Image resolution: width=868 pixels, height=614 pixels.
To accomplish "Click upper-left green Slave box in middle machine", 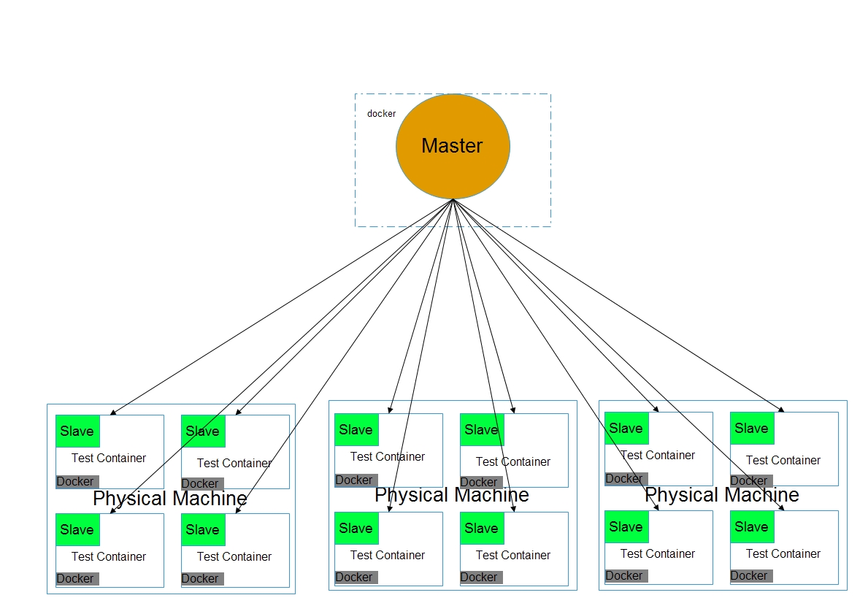I will tap(356, 429).
